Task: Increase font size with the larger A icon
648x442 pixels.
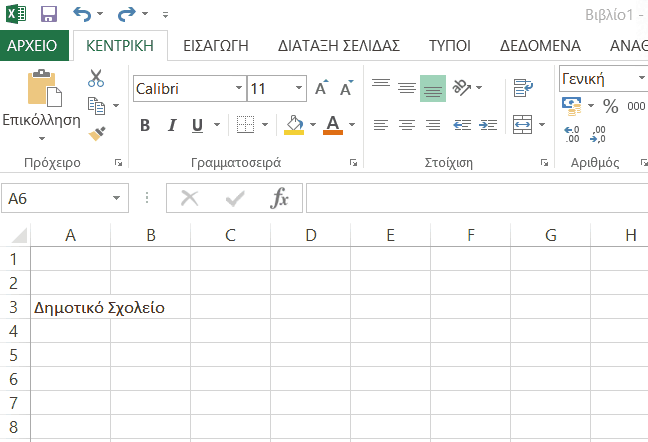Action: (321, 89)
